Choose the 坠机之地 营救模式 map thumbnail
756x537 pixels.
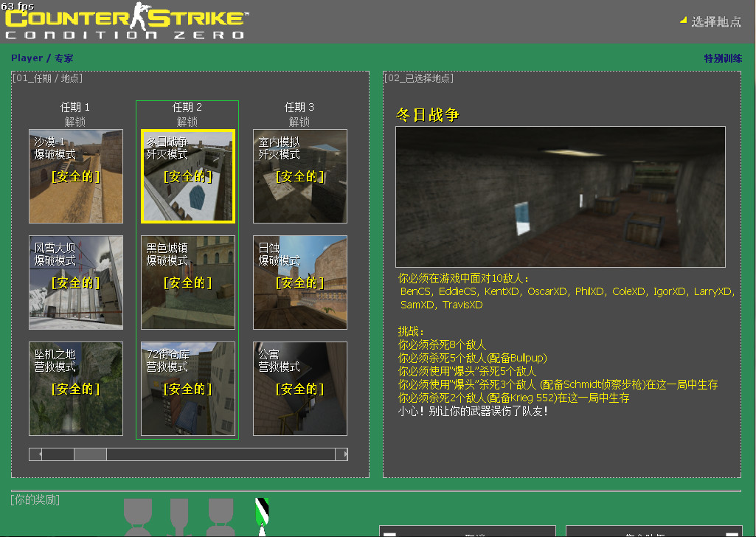(x=76, y=389)
